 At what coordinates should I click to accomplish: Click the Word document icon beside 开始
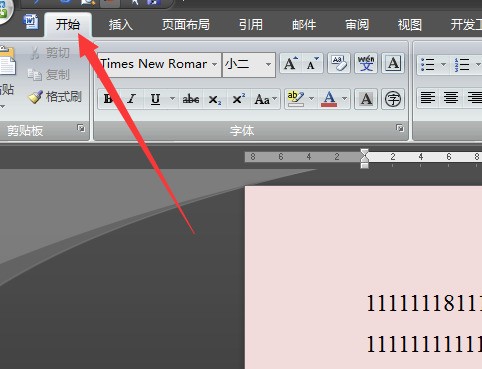[x=31, y=22]
